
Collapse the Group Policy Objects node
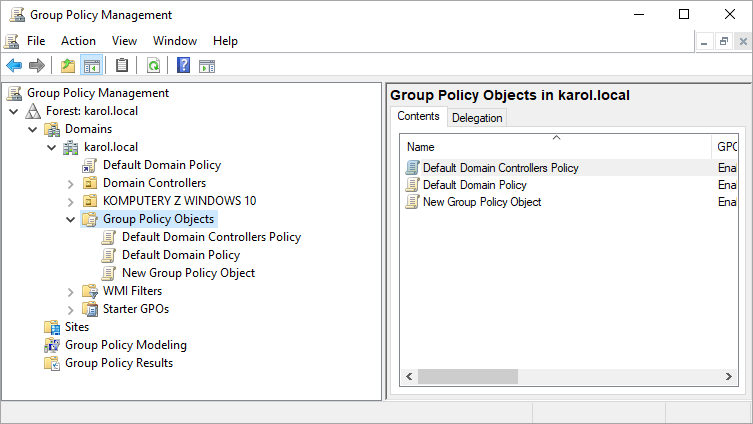70,219
